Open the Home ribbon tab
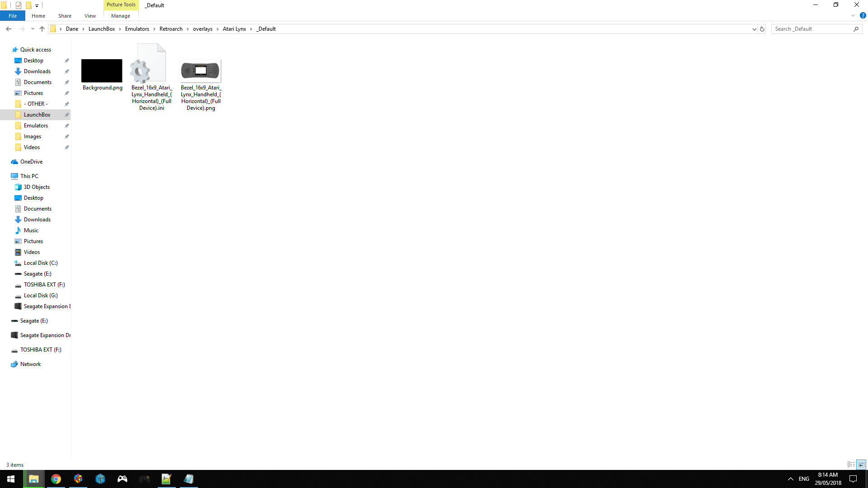Viewport: 868px width, 488px height. pos(38,16)
